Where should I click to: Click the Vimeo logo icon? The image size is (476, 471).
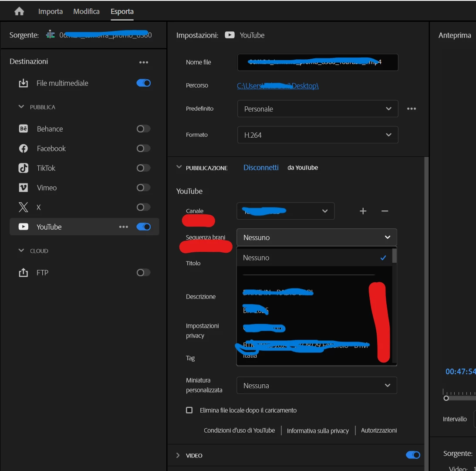click(x=24, y=188)
